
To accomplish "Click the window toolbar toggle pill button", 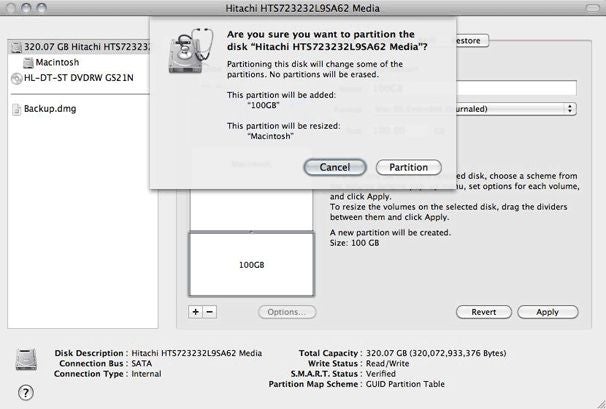I will (x=592, y=8).
